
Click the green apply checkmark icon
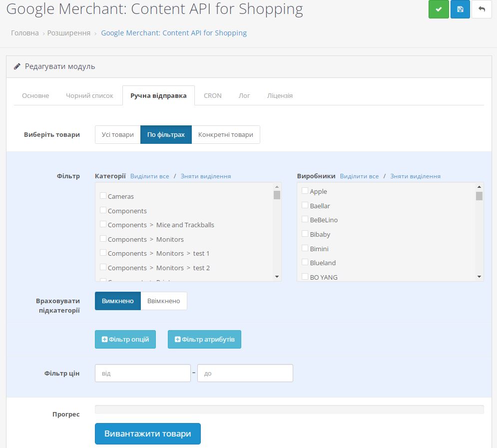(x=439, y=9)
